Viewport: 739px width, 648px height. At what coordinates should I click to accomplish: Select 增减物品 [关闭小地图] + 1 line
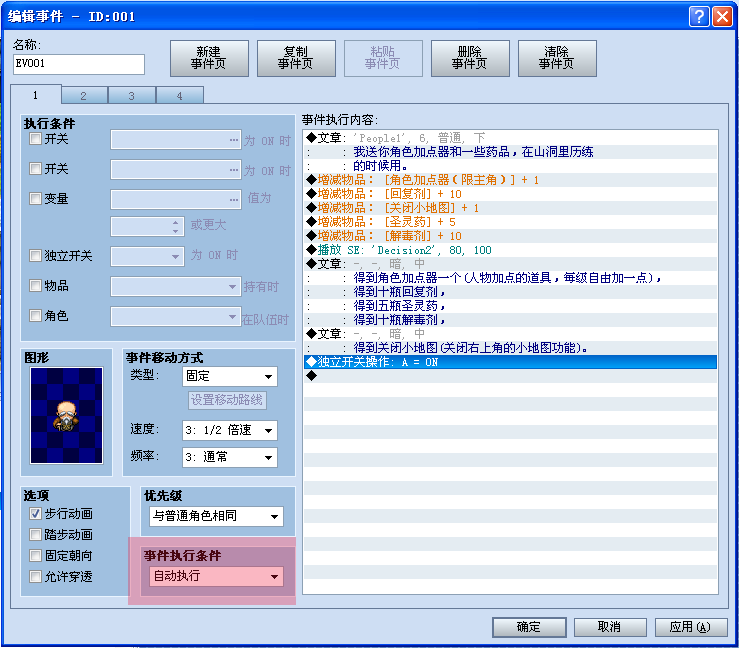(510, 208)
